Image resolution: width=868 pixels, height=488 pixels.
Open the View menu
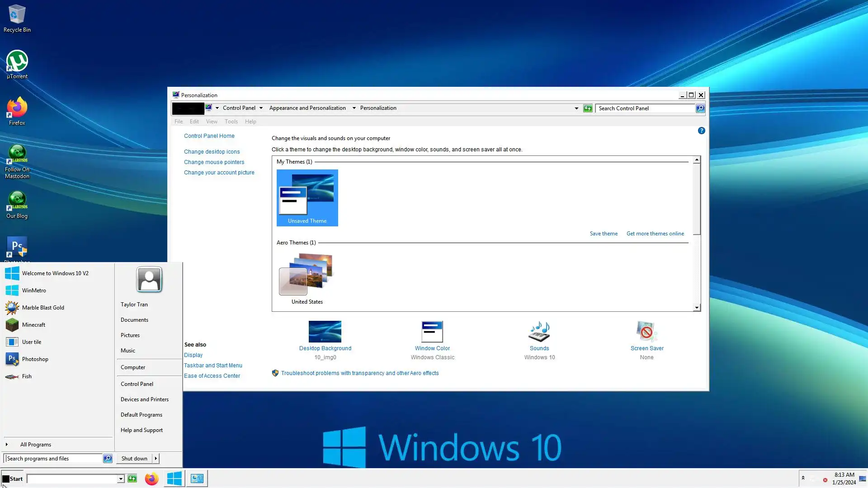pos(212,122)
